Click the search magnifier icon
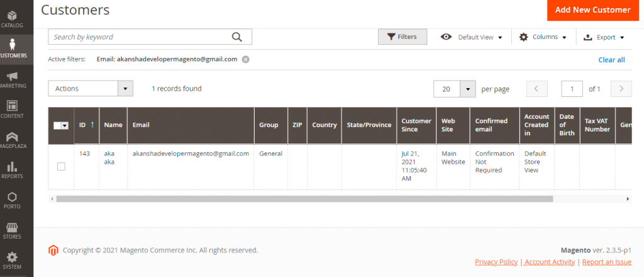The height and width of the screenshot is (277, 644). coord(237,37)
